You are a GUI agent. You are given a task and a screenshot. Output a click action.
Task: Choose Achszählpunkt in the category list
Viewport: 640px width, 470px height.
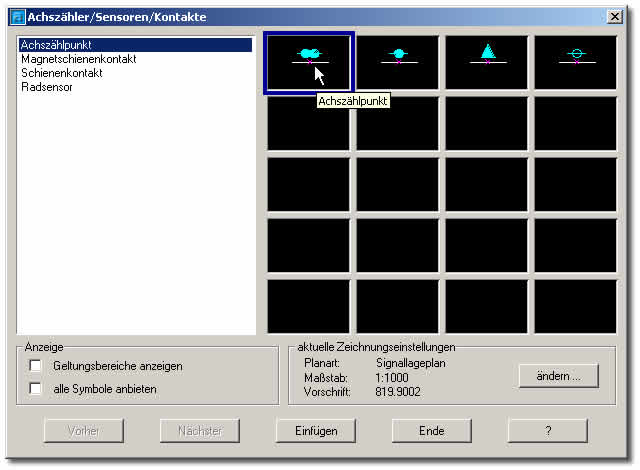(135, 45)
